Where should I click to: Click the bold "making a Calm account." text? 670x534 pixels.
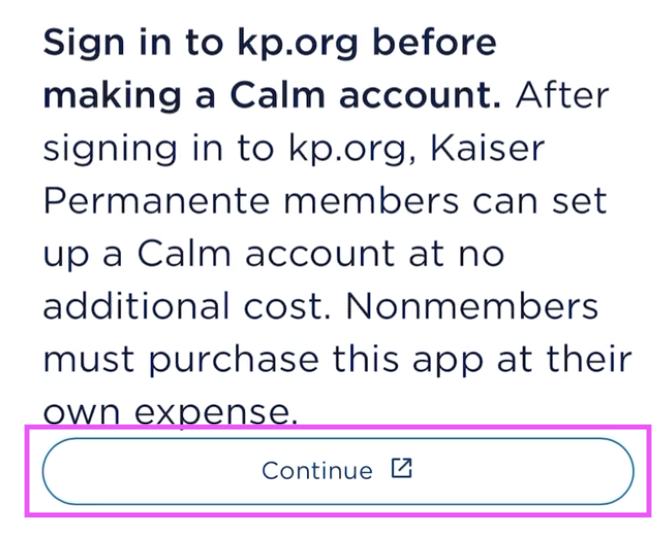point(273,96)
